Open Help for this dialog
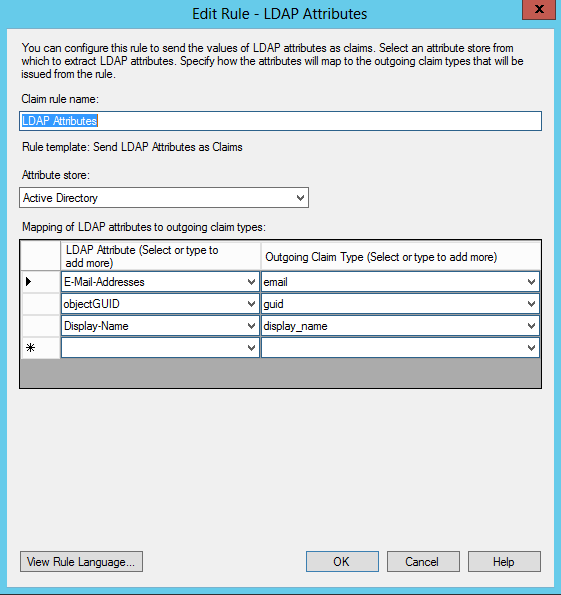 [x=504, y=562]
